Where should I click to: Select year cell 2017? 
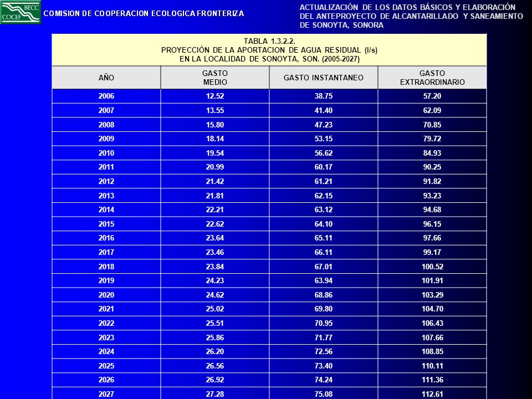click(x=106, y=252)
